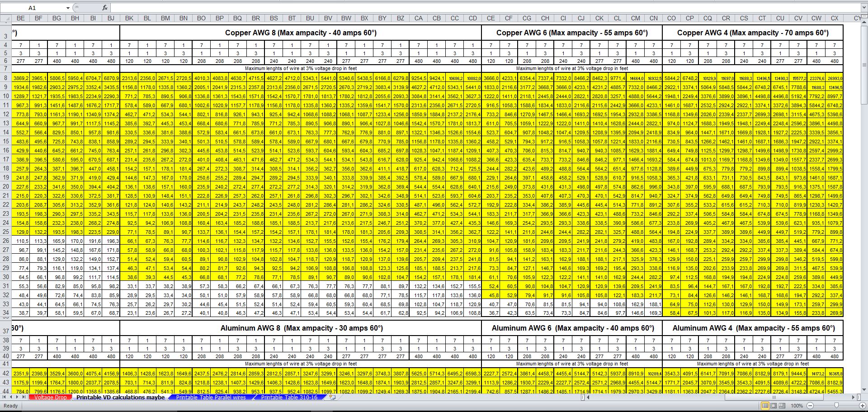Click the Aluminum AWG 8 heading cell
The image size is (868, 412).
(x=301, y=328)
